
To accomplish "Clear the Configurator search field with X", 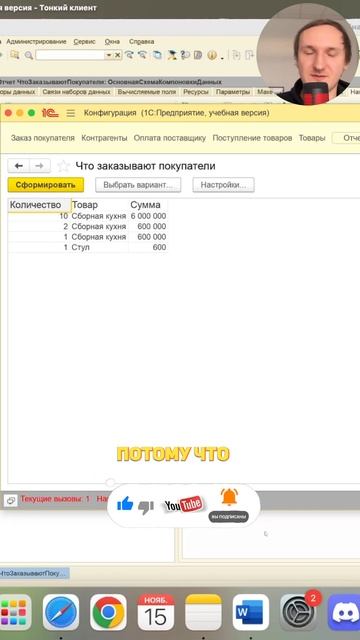I will (x=117, y=55).
